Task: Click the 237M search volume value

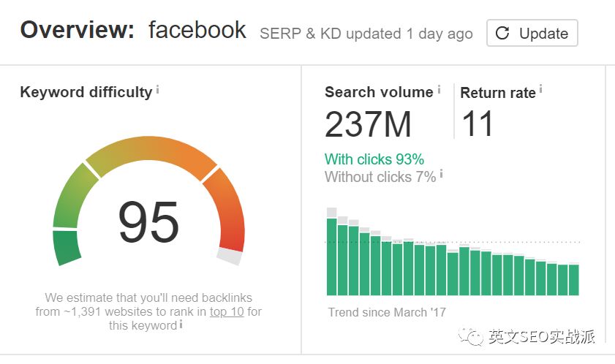Action: click(x=369, y=124)
